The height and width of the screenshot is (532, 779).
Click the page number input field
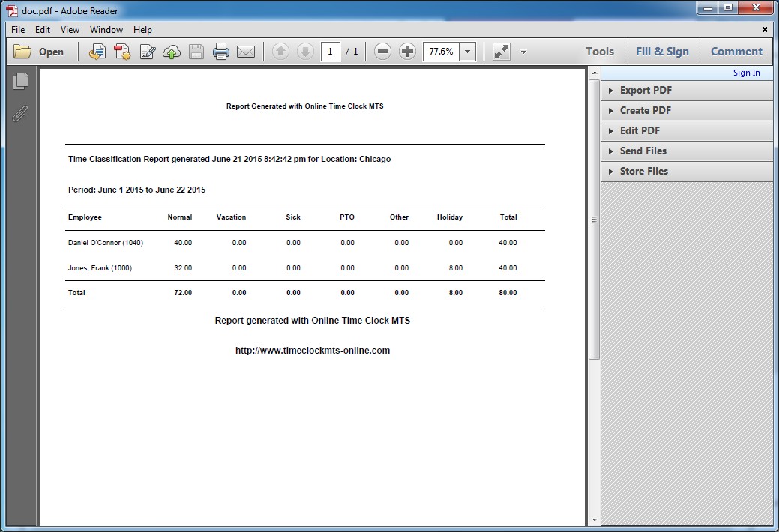(x=331, y=51)
